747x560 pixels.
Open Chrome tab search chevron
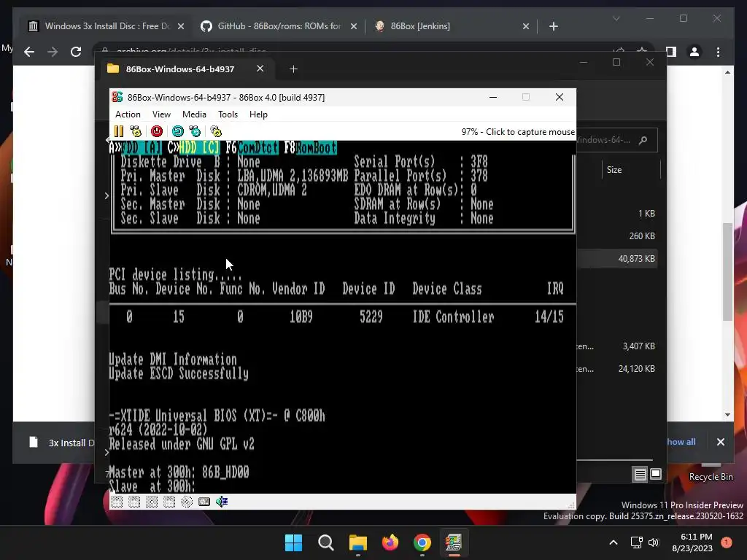pos(616,18)
